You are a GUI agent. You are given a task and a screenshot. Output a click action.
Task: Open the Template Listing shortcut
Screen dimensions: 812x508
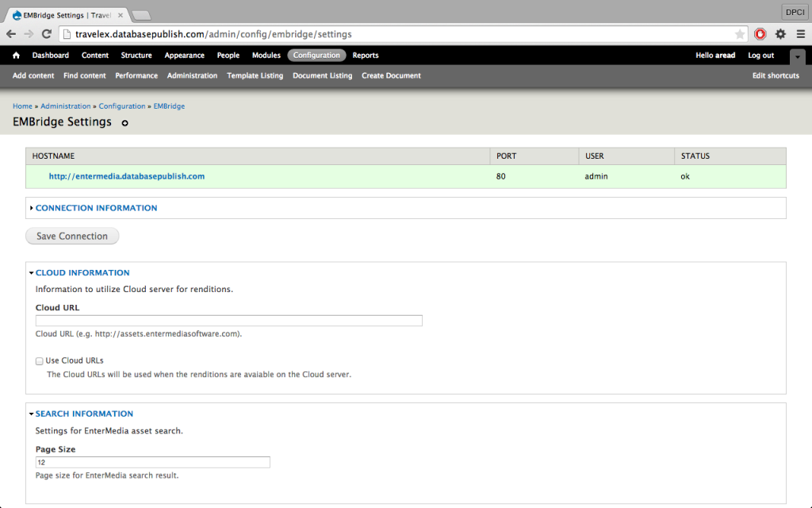[255, 75]
